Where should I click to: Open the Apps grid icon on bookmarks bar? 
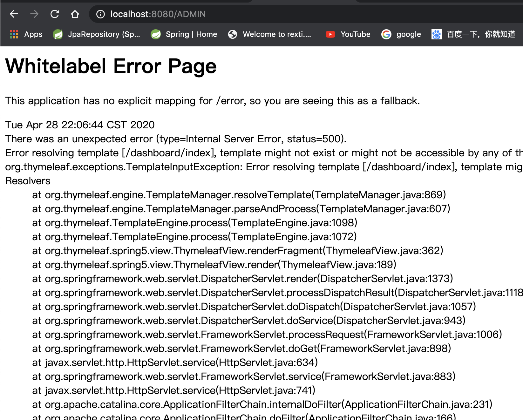[14, 34]
